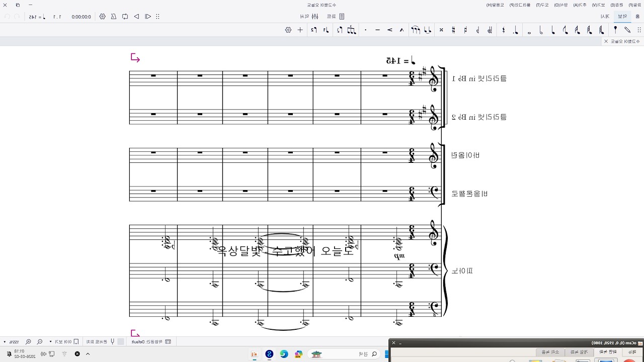
Task: Start playback with the play button
Action: coord(136,17)
